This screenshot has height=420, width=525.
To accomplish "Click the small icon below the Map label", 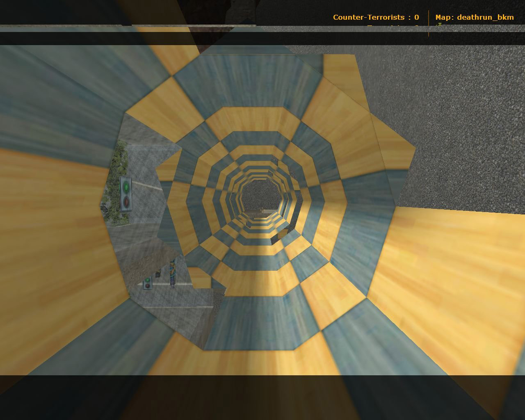I will [439, 25].
